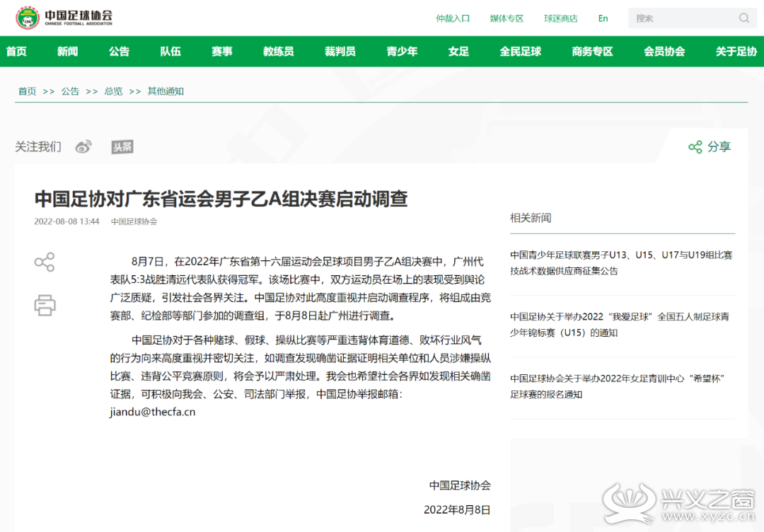Click the Chinese Football Association logo
Viewport: 764px width, 532px height.
[64, 18]
